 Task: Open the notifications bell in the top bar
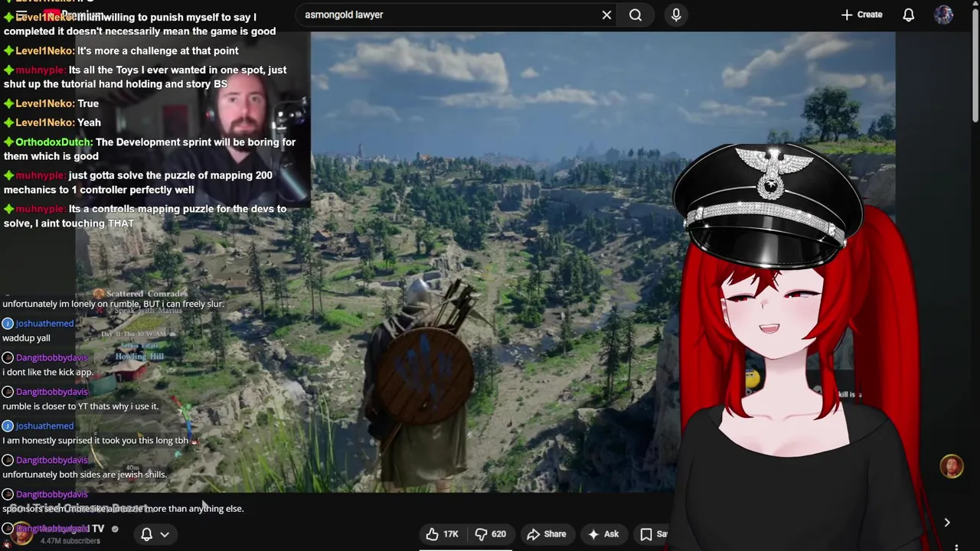click(x=909, y=15)
